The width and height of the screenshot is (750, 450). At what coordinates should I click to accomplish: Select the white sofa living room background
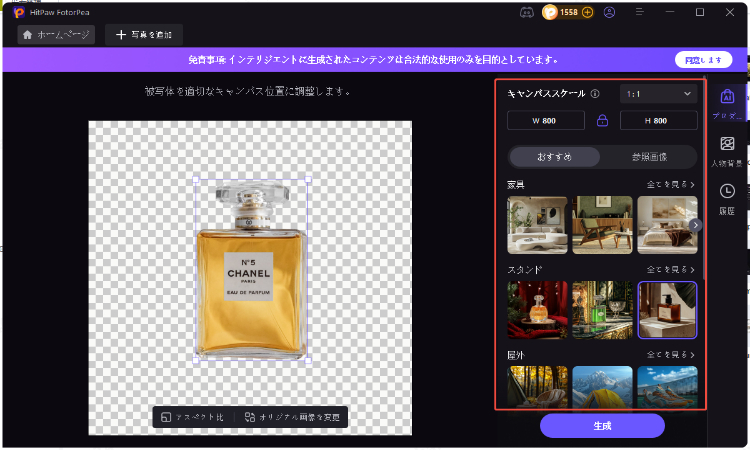point(537,225)
